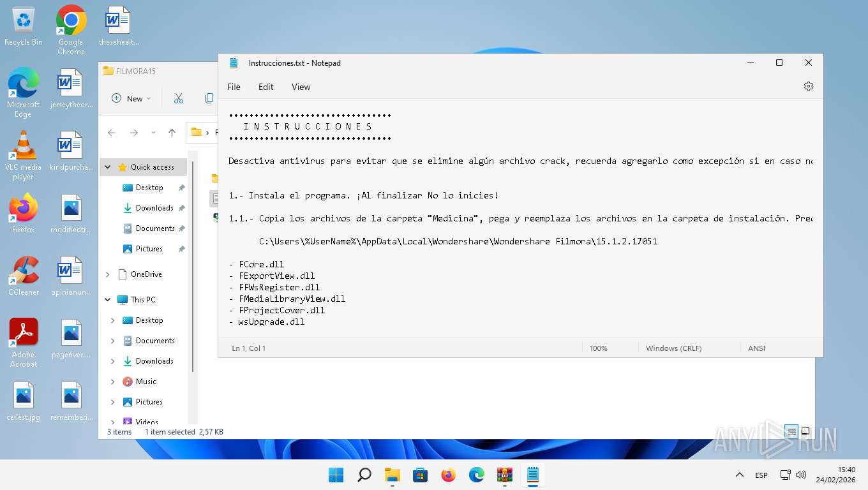868x490 pixels.
Task: Open Adobe Acrobat desktop shortcut
Action: click(x=24, y=343)
